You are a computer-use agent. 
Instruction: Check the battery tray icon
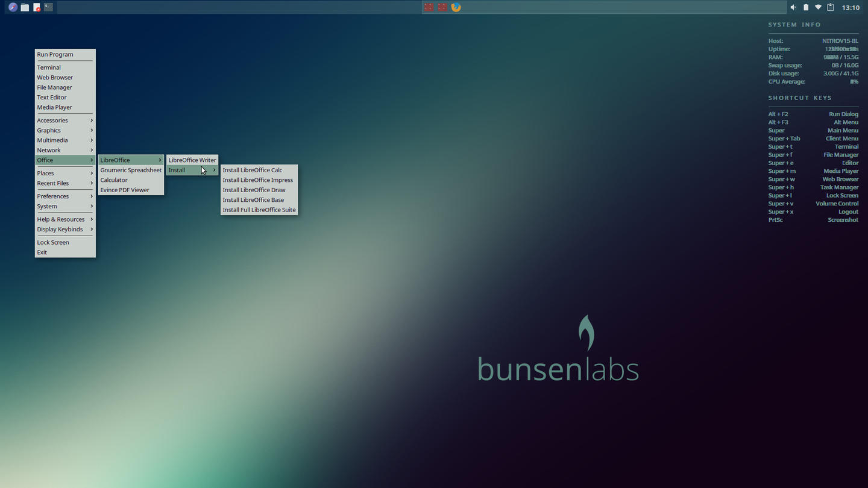[x=806, y=7]
